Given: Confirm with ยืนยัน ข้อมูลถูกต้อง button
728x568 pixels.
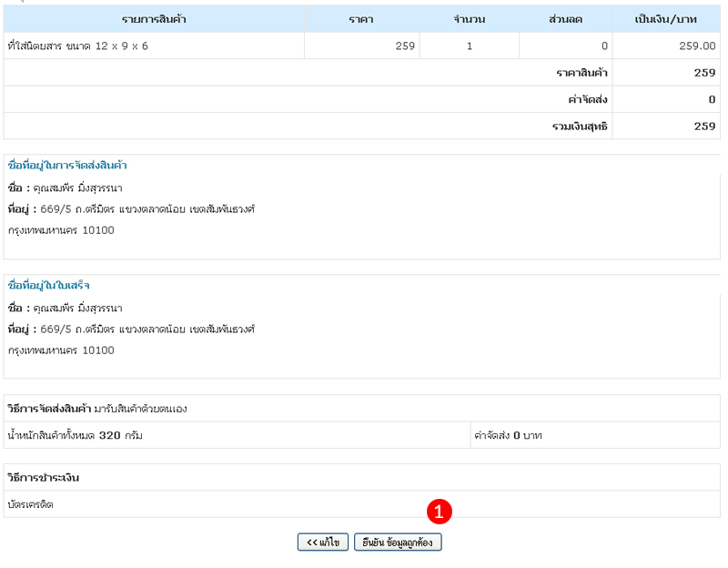Looking at the screenshot, I should [x=398, y=543].
